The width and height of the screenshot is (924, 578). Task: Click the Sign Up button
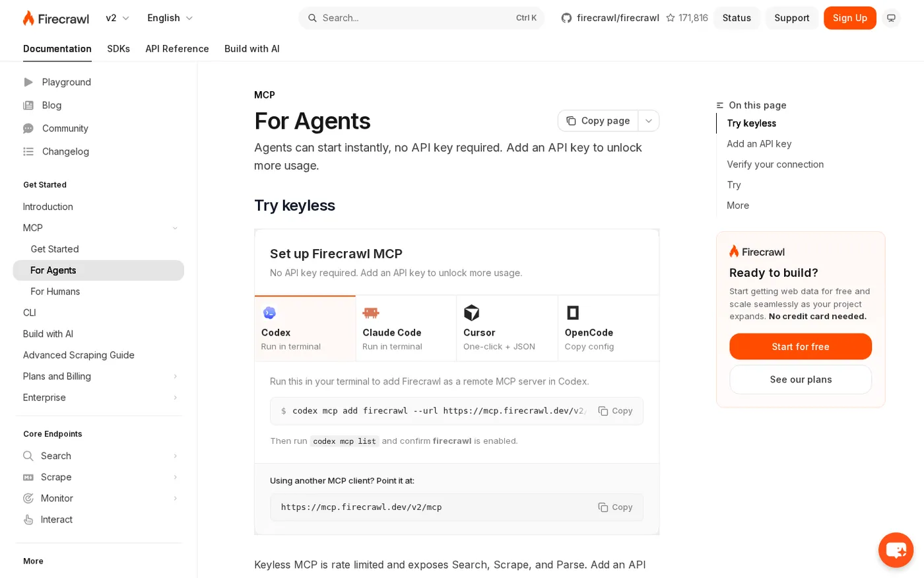pos(850,18)
